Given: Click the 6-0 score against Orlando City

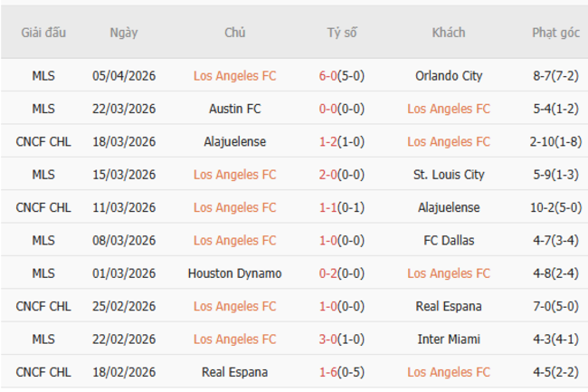Looking at the screenshot, I should click(x=327, y=76).
